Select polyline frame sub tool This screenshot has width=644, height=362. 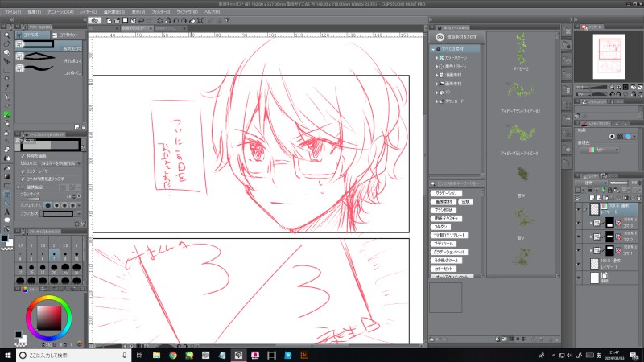[49, 57]
